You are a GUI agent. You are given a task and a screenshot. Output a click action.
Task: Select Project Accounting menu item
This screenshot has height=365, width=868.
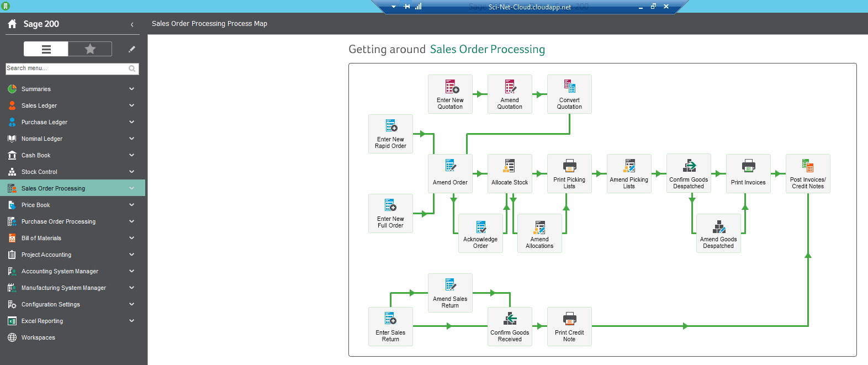pos(73,255)
